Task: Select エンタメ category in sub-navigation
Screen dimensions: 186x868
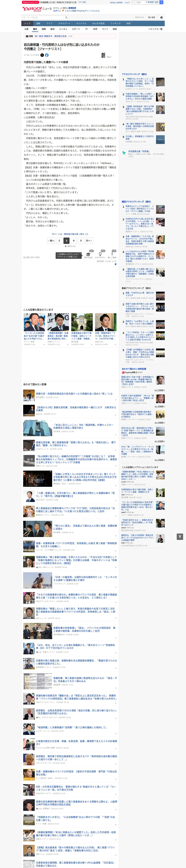Action: coord(63,29)
